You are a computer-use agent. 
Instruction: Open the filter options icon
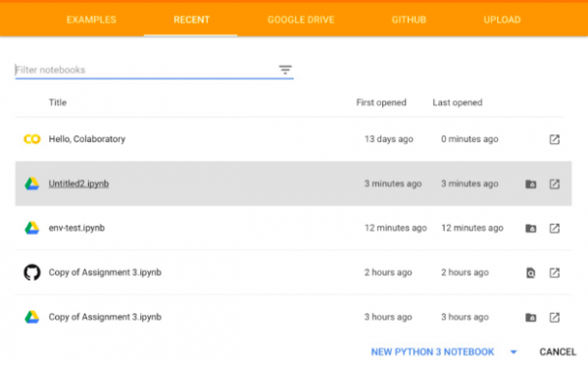pos(285,70)
